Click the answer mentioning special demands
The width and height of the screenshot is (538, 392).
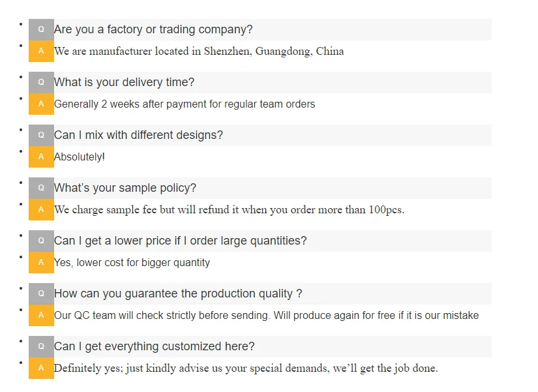coord(245,369)
